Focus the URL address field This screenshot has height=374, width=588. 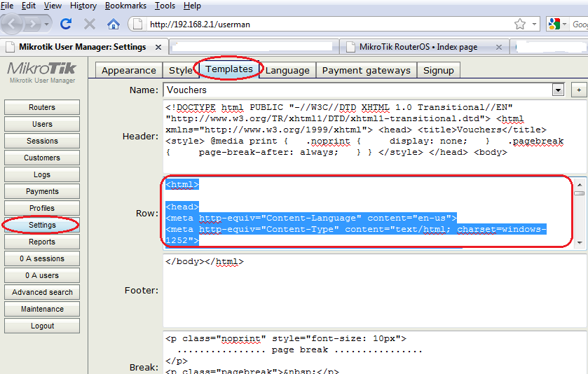pyautogui.click(x=330, y=25)
